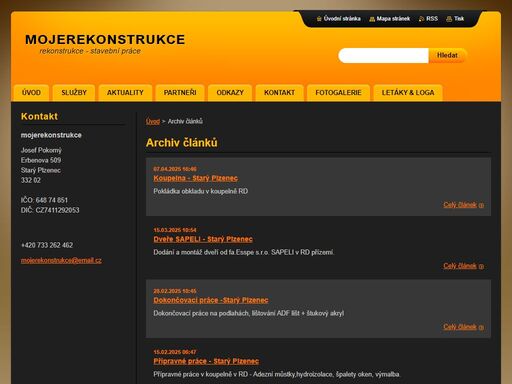Click the sitemap icon beside Mapa stránek
This screenshot has width=512, height=384.
(x=372, y=19)
